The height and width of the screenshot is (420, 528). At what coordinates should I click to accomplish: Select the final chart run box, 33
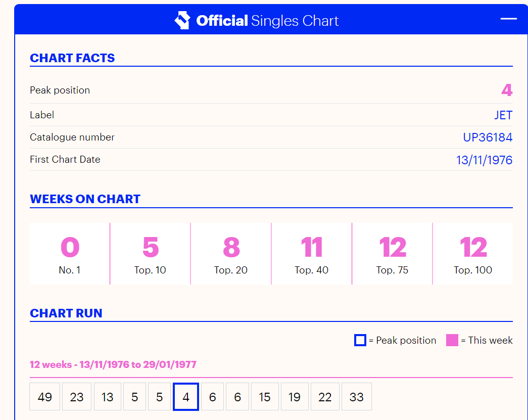tap(356, 397)
